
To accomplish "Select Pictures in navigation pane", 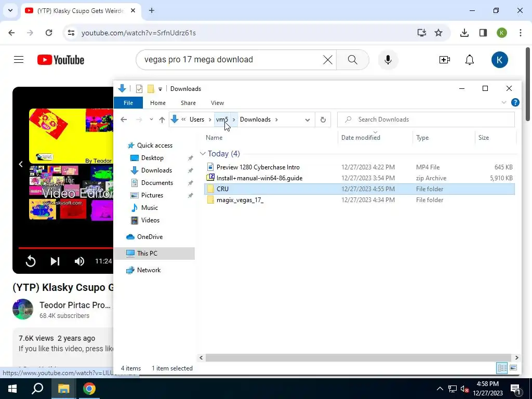I will tap(152, 195).
